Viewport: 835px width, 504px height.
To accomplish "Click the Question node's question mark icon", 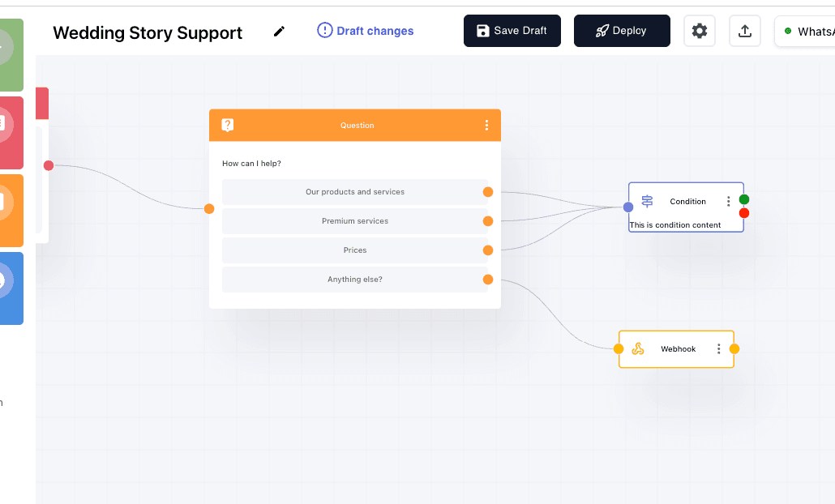I will pos(227,125).
